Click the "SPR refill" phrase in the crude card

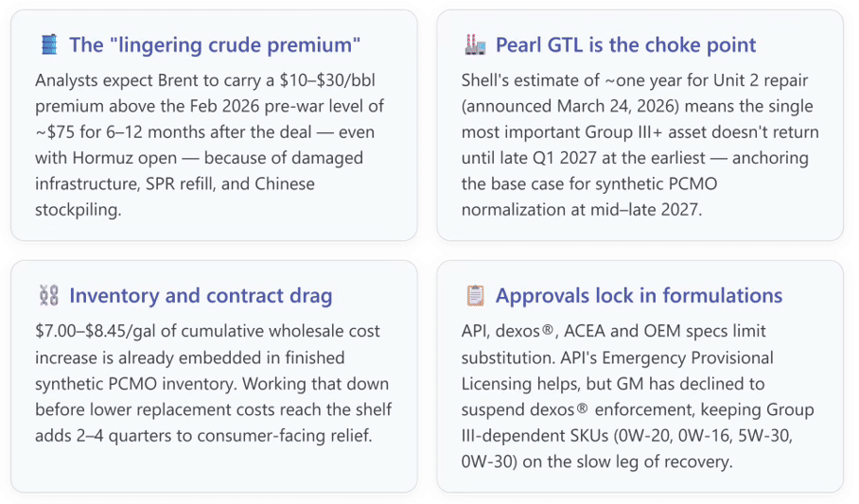pos(181,184)
